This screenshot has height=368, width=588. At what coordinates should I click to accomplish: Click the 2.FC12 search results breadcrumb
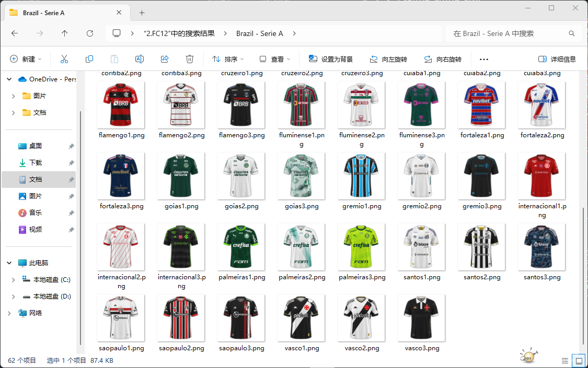click(x=179, y=33)
